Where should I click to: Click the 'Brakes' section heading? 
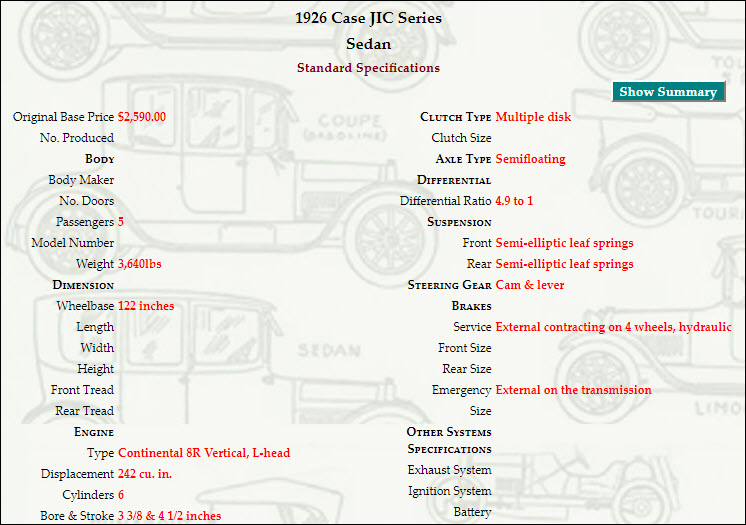(471, 306)
